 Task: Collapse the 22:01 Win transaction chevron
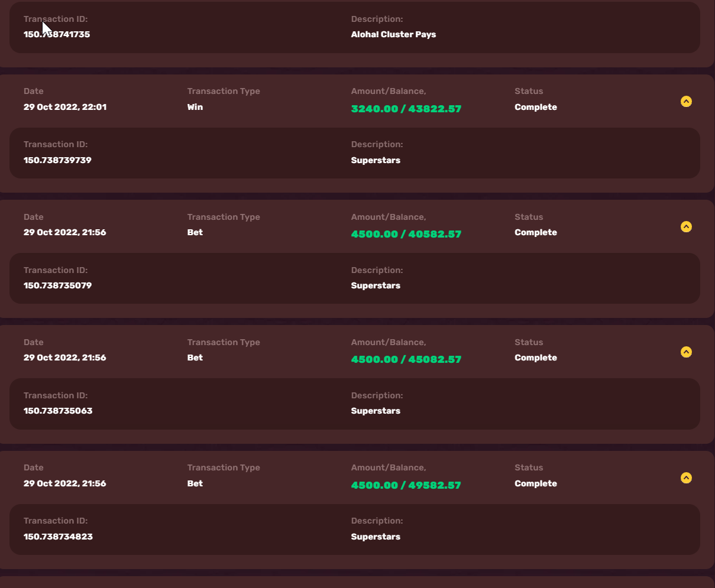click(685, 102)
